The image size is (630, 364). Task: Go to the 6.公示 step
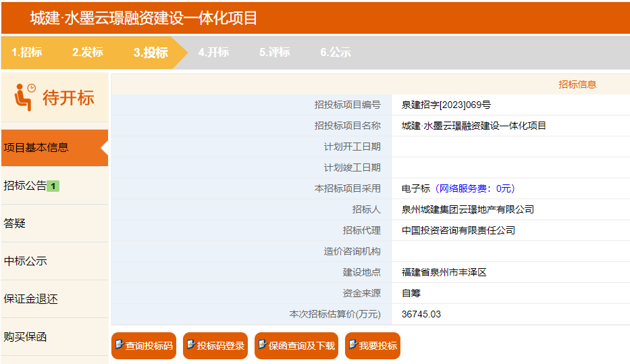click(336, 52)
